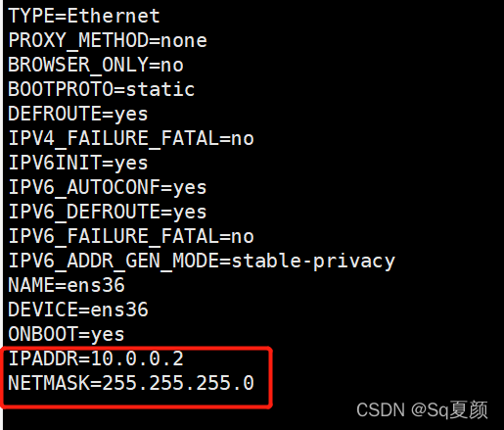This screenshot has width=504, height=430.
Task: Click the BROWSER_ONLY=no line
Action: click(x=96, y=65)
